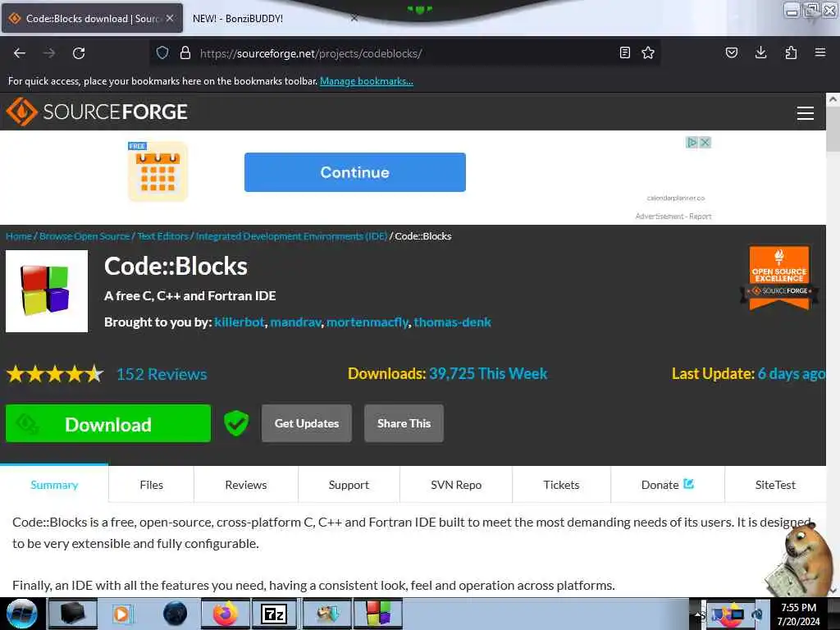Viewport: 840px width, 630px height.
Task: Open the Pocket save icon
Action: point(732,52)
